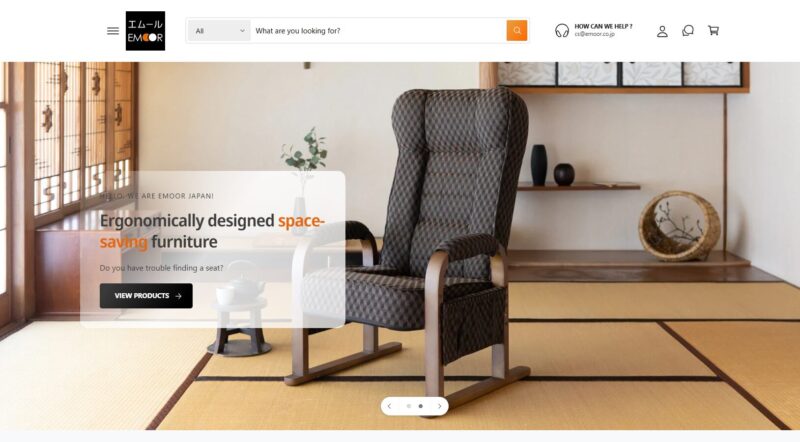Focus the 'What are you looking for?' field
Screen dimensions: 800x442
[x=378, y=31]
